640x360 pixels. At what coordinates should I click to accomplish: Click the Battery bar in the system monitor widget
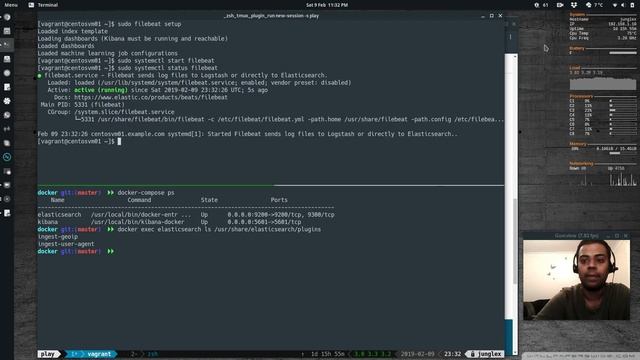coord(623,53)
